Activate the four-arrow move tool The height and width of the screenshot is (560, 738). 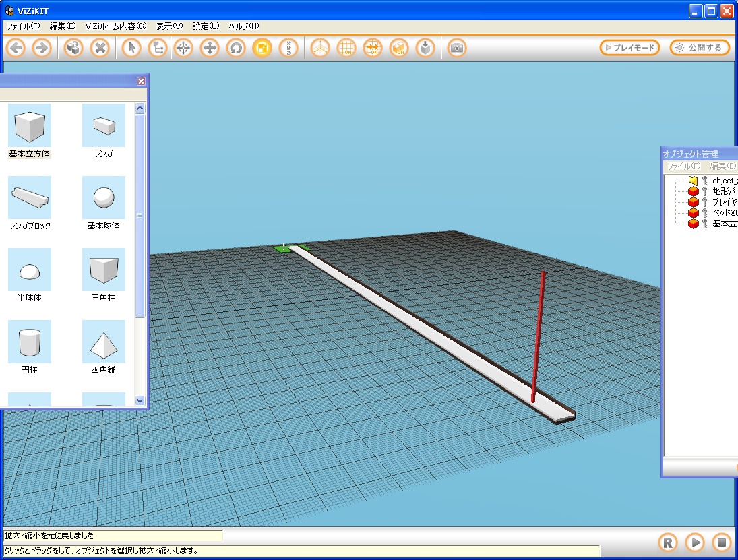tap(210, 48)
